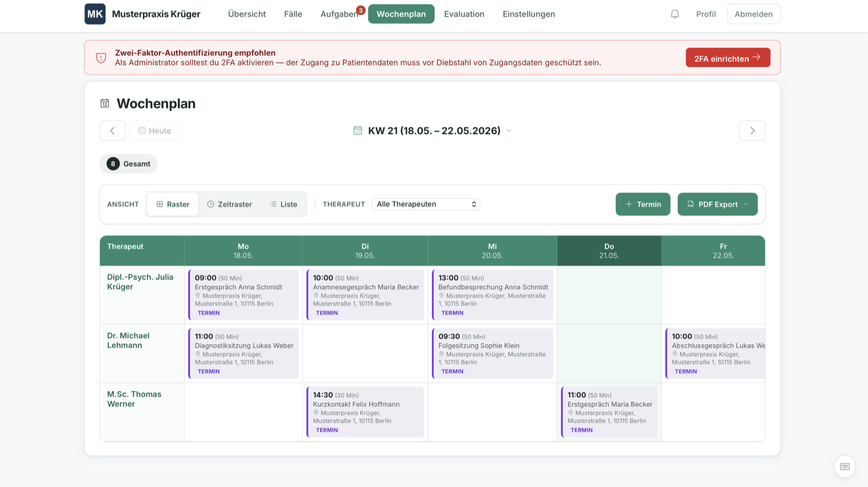Image resolution: width=868 pixels, height=487 pixels.
Task: Open the Fälle tab
Action: coord(293,14)
